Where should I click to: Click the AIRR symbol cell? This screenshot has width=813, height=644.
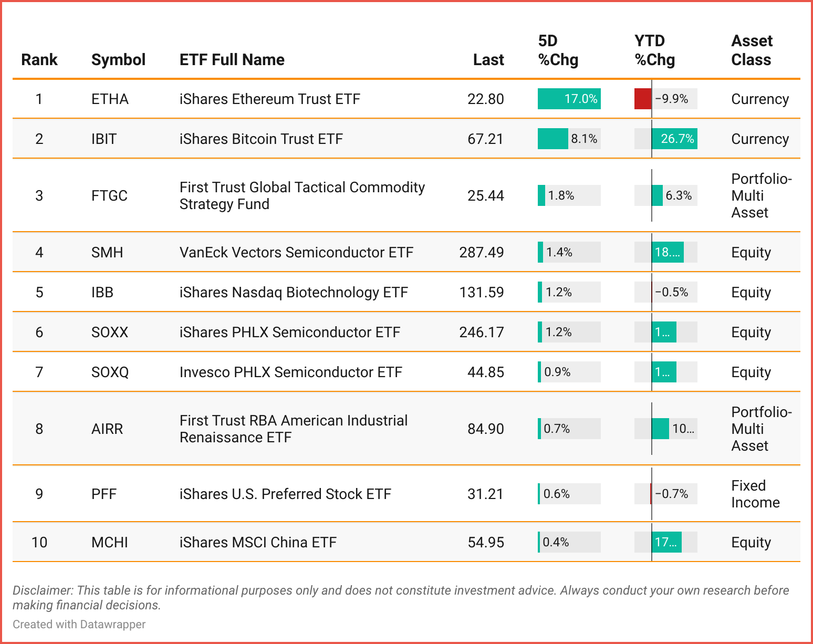pyautogui.click(x=107, y=429)
